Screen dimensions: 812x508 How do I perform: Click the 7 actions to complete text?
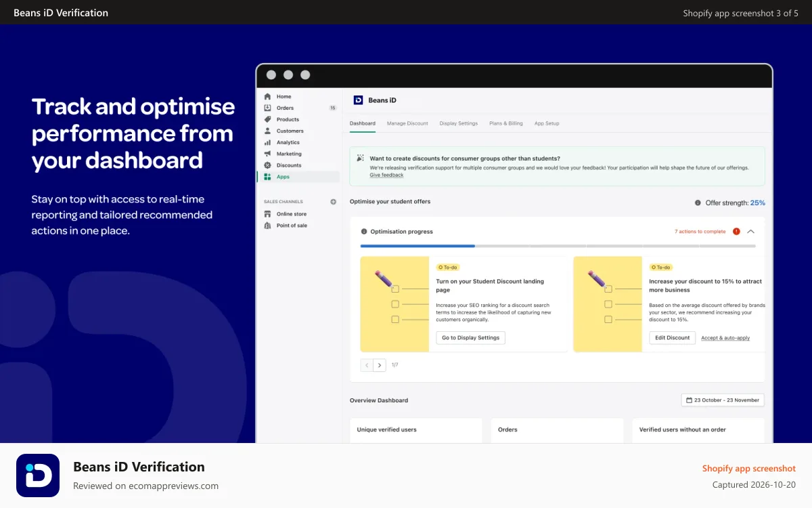pos(700,232)
